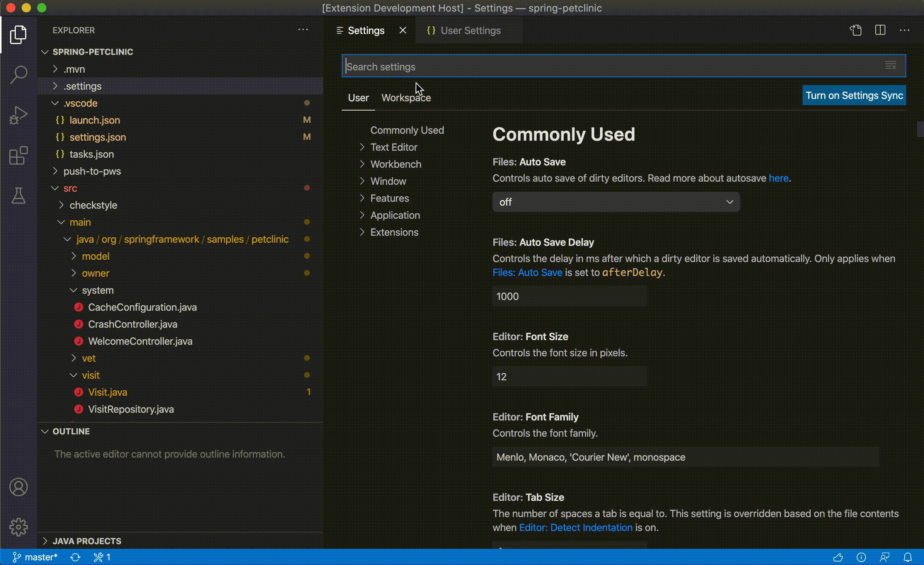Open the Testing beaker view

(18, 196)
